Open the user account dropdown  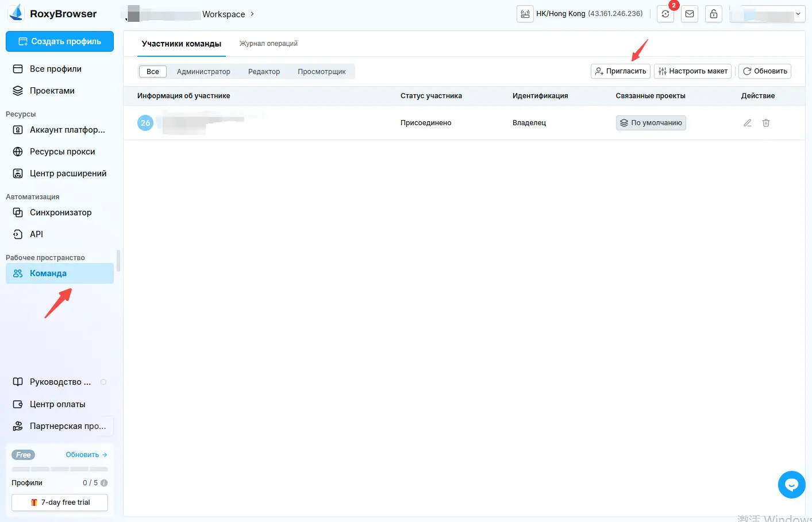(767, 14)
